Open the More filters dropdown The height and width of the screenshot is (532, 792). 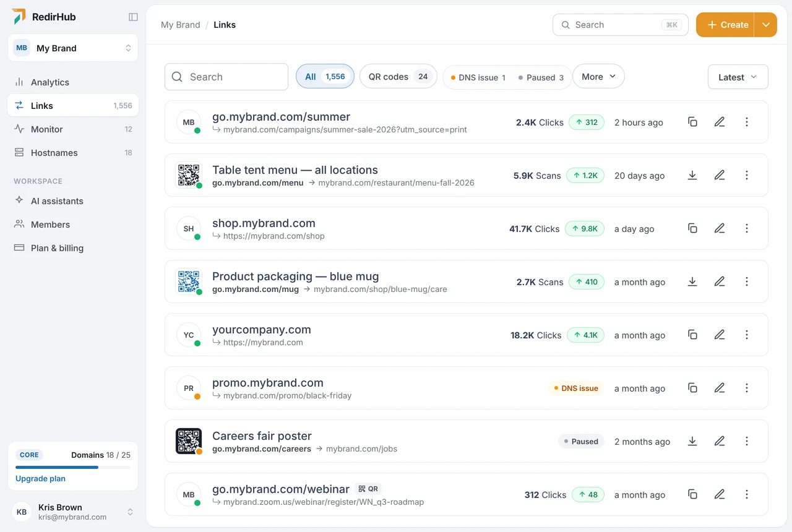pyautogui.click(x=598, y=77)
